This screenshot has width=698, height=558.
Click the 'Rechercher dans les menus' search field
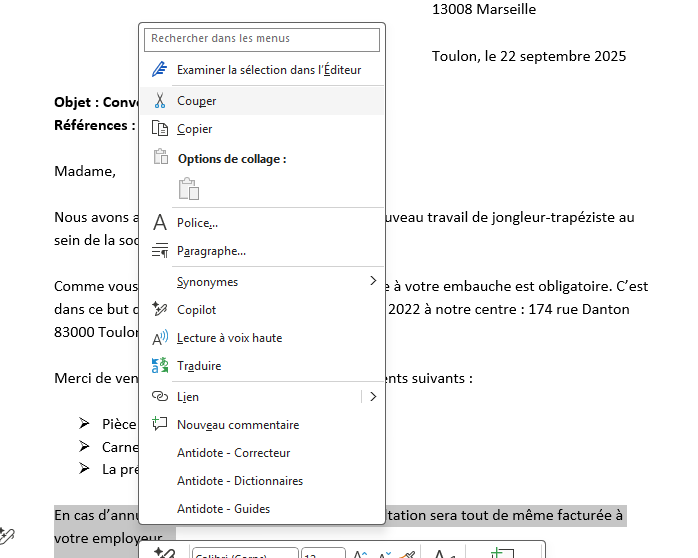(262, 39)
